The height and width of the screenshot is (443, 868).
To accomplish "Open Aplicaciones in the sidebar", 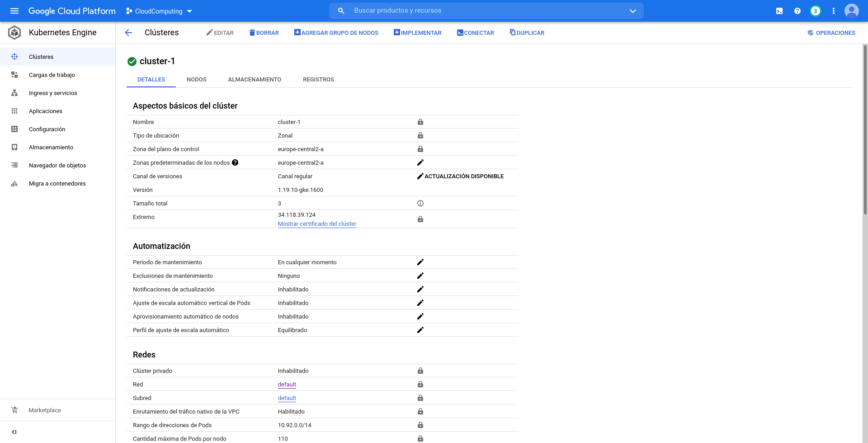I will tap(58, 111).
